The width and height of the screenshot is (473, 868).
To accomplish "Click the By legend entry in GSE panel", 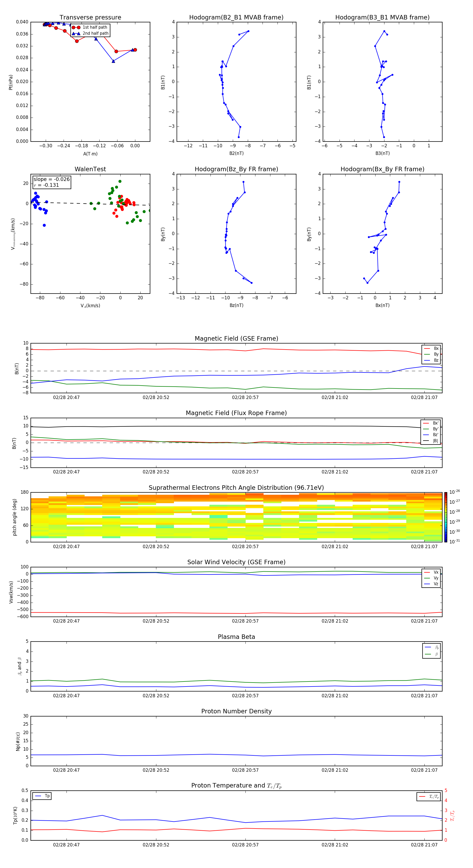I will pos(431,354).
